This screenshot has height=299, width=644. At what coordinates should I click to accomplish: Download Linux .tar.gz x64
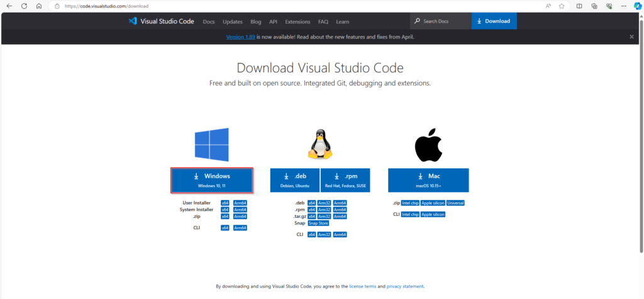tap(312, 217)
